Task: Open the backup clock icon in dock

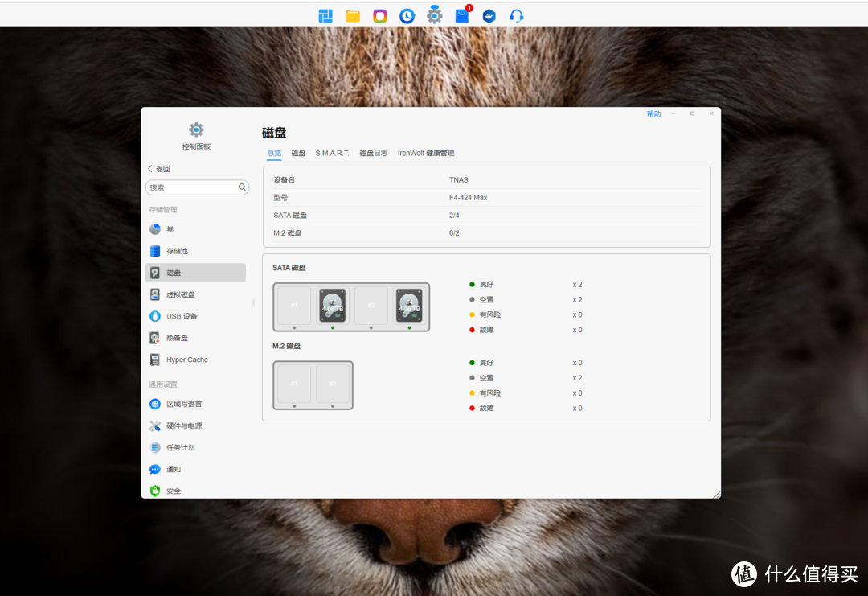Action: [x=407, y=16]
